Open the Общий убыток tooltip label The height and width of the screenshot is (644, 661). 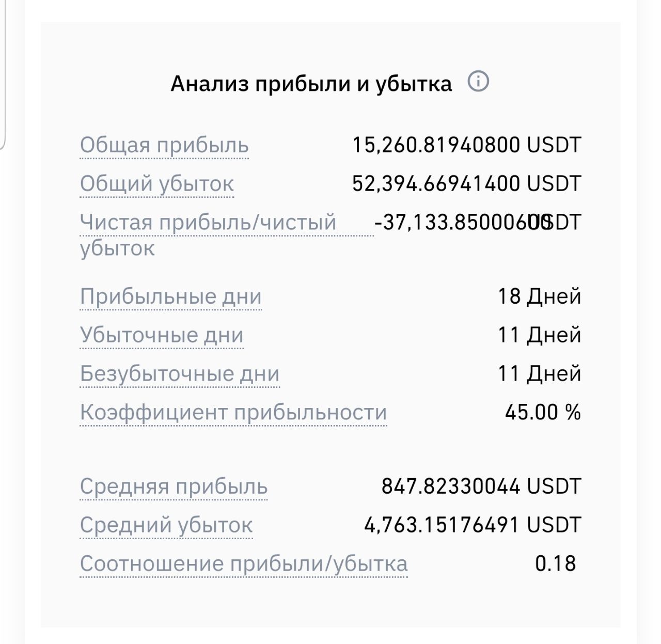click(157, 184)
